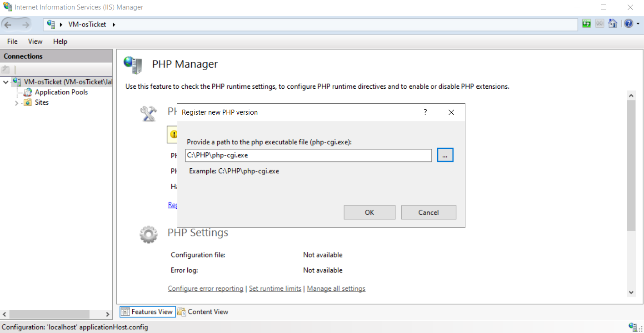
Task: Click the Home icon in the toolbar
Action: pos(613,24)
